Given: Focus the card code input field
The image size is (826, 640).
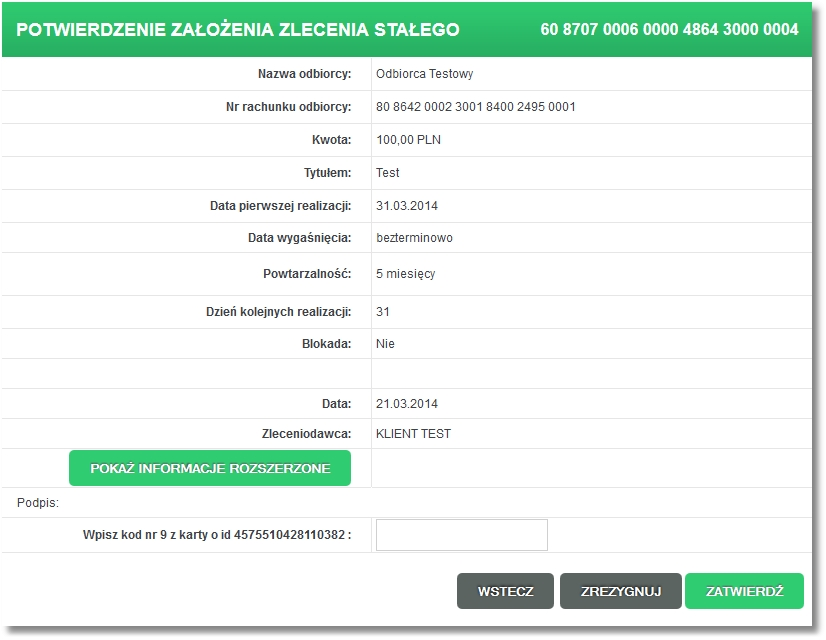Looking at the screenshot, I should pos(461,535).
